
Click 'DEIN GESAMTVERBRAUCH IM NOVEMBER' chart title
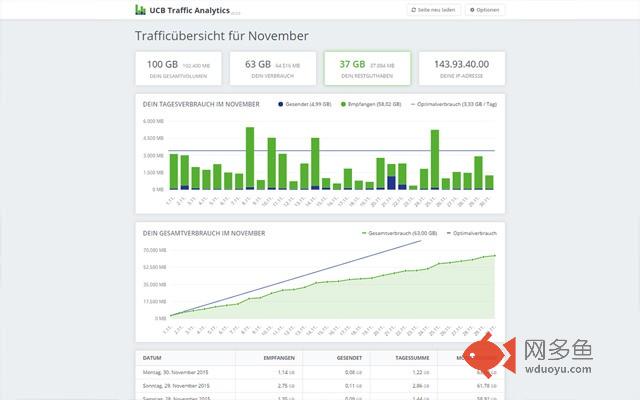tap(204, 233)
